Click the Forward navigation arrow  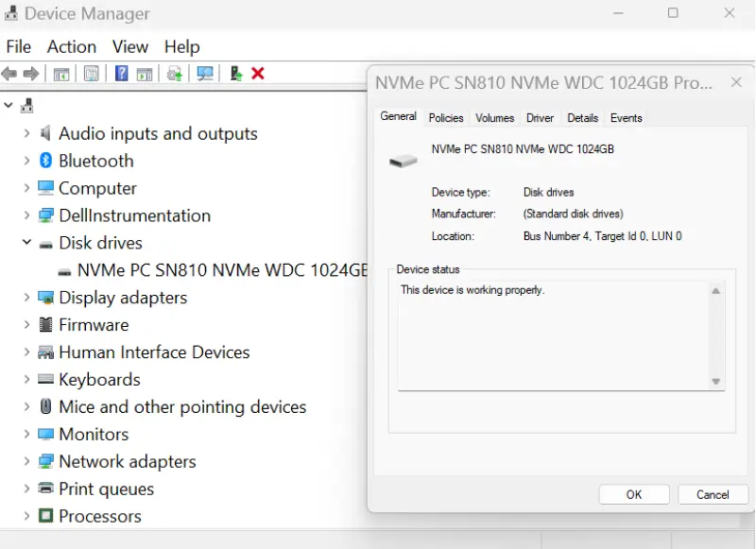click(x=31, y=74)
